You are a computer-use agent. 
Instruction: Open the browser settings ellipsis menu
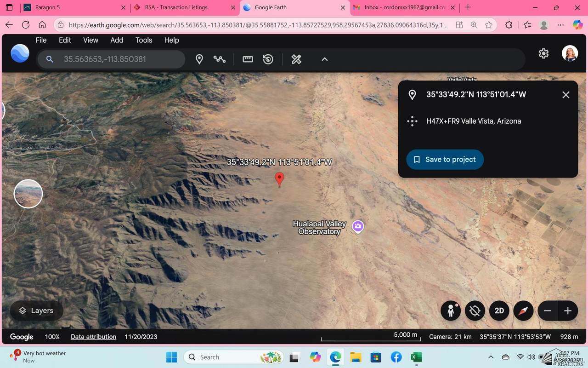(560, 25)
